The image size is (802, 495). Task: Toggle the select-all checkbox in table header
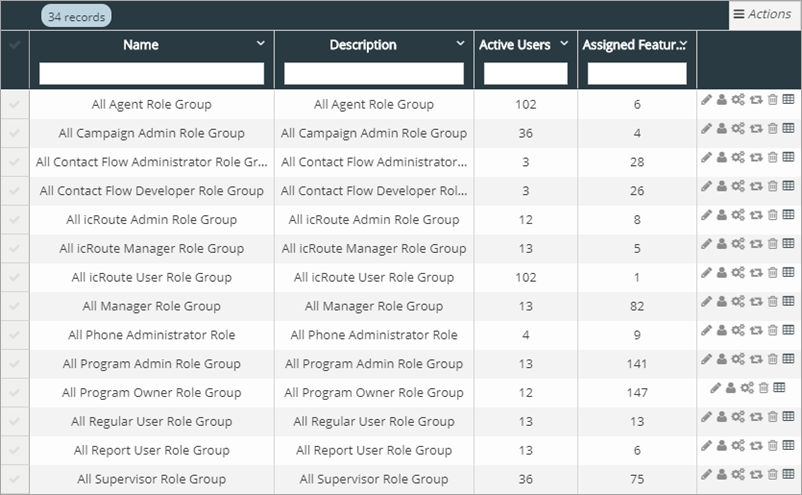[14, 45]
